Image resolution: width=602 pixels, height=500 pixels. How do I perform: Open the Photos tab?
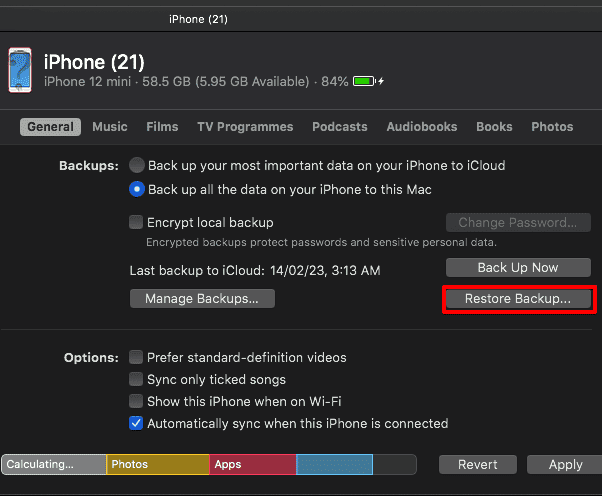(x=552, y=127)
